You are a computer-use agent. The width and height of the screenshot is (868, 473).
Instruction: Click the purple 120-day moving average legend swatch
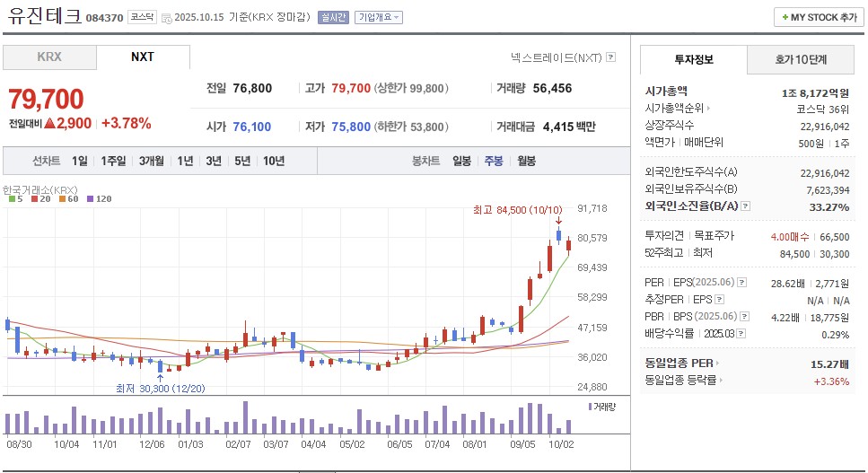(91, 199)
